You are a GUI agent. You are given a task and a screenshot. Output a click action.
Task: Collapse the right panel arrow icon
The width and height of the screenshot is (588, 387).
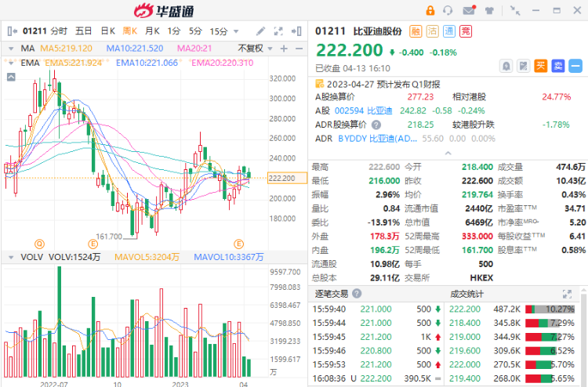point(296,31)
